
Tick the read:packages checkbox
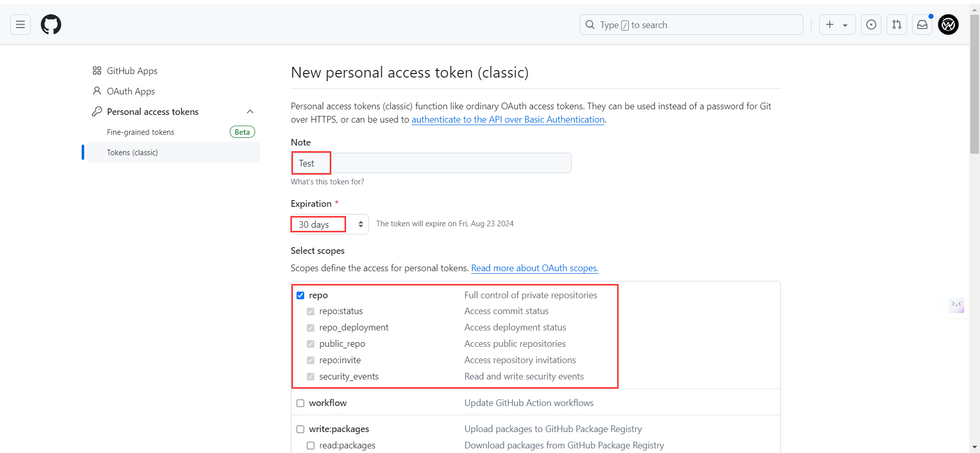pyautogui.click(x=311, y=446)
